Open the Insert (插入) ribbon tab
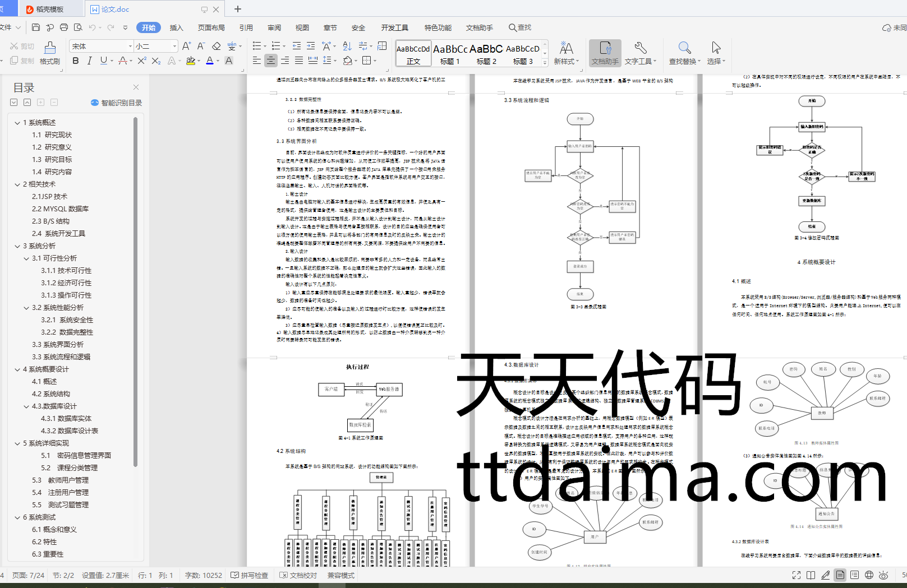Screen dimensions: 907x588 pos(177,27)
